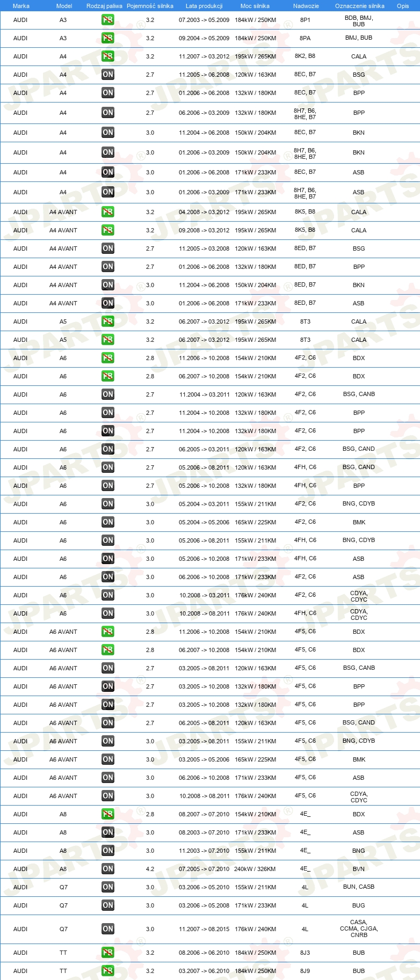Screen dimensions: 420x980
Task: Click the petrol icon in A8 BDX row
Action: (108, 814)
